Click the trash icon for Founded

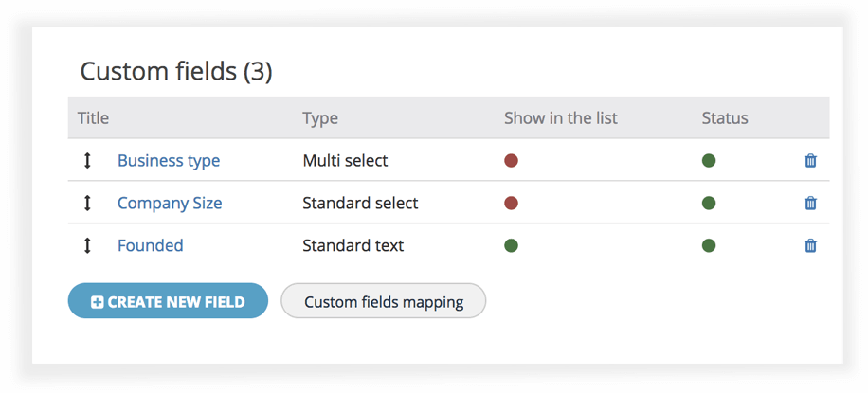tap(810, 245)
